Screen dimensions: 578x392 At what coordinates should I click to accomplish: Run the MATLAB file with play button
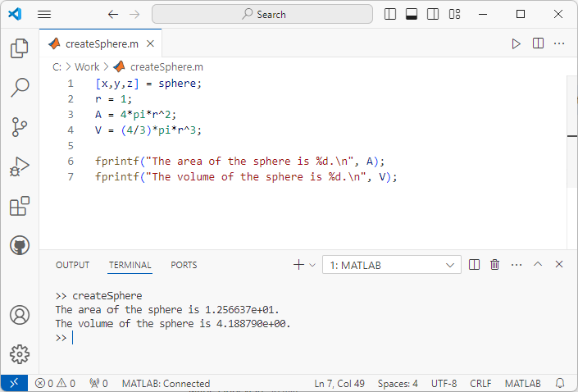(516, 43)
